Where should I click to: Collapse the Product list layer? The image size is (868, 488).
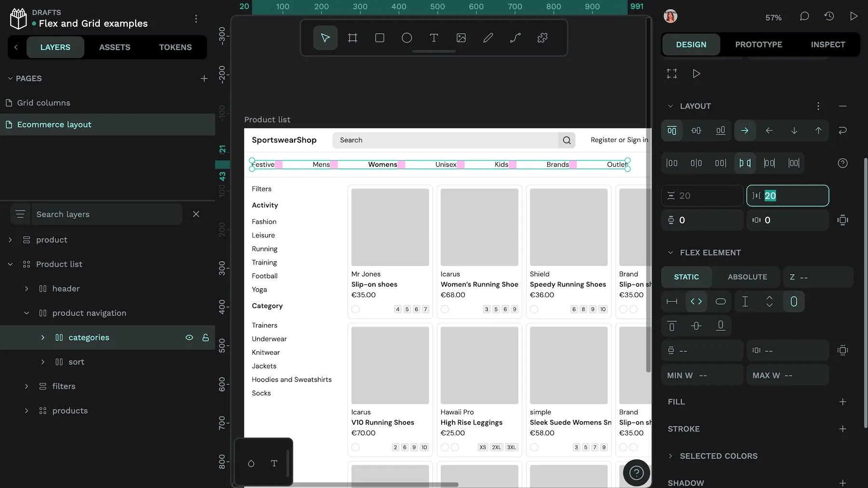coord(10,264)
